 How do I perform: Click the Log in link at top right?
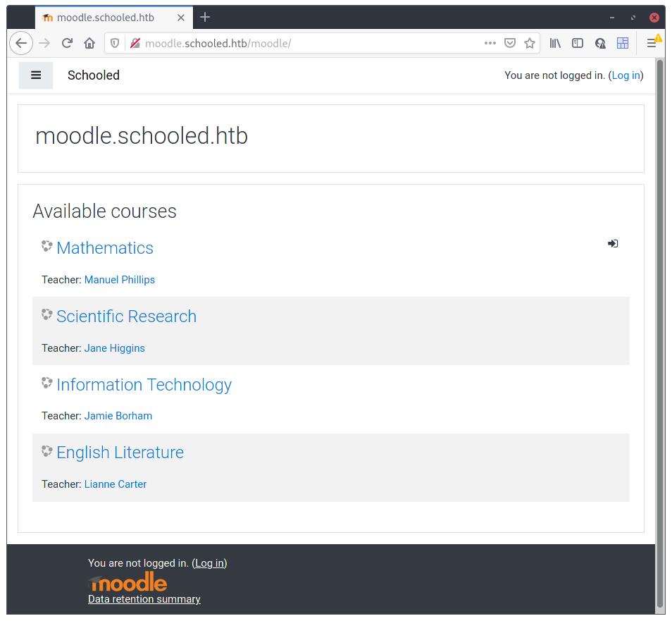[626, 75]
